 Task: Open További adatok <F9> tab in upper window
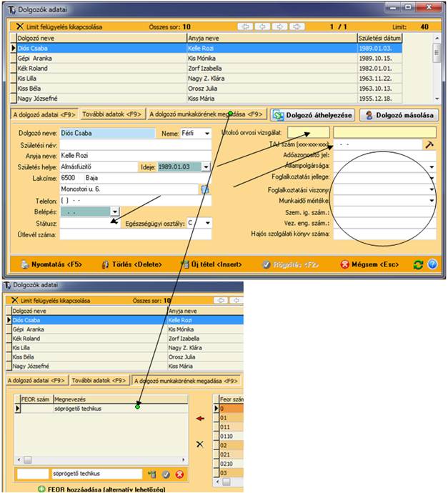112,114
